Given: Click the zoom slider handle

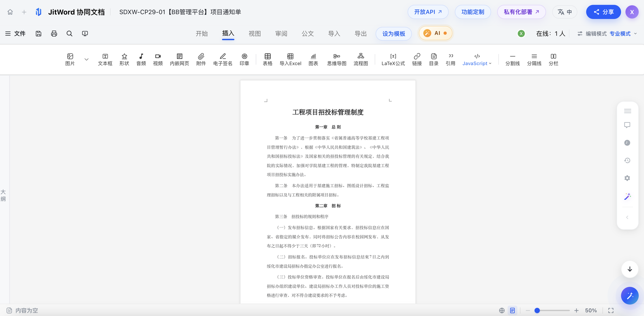Looking at the screenshot, I should pyautogui.click(x=537, y=311).
